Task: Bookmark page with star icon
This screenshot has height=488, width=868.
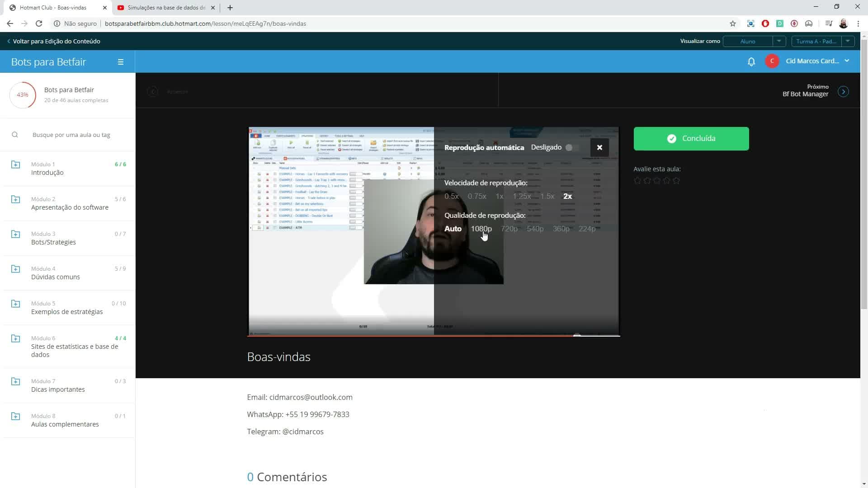Action: coord(733,23)
